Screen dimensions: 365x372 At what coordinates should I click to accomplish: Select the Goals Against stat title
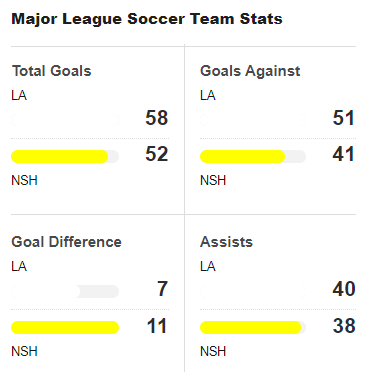(x=250, y=71)
